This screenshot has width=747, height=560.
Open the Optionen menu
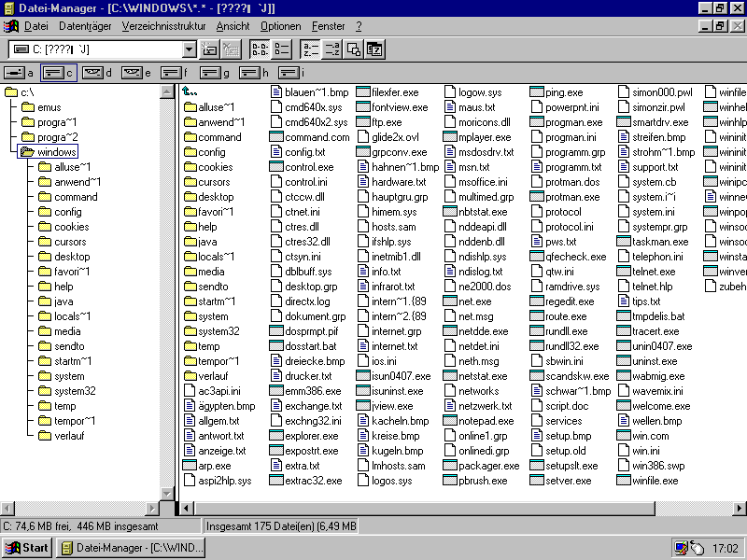pos(281,26)
